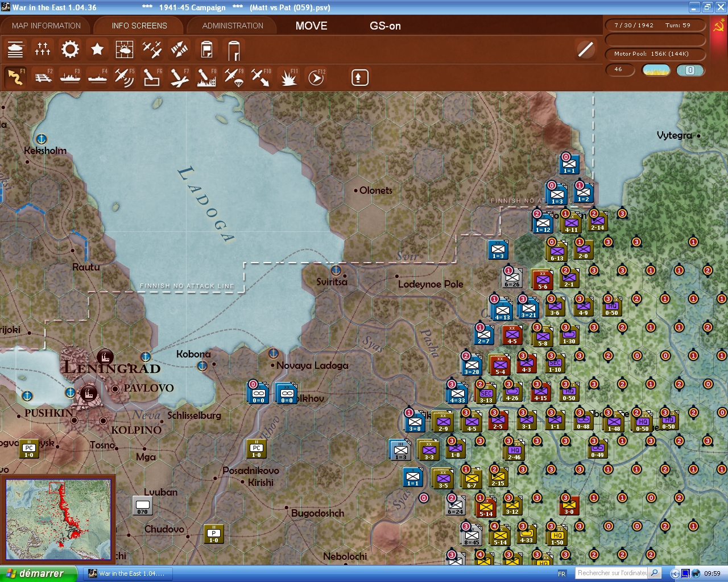728x582 pixels.
Task: Select the F10 air transfer icon
Action: pos(261,77)
